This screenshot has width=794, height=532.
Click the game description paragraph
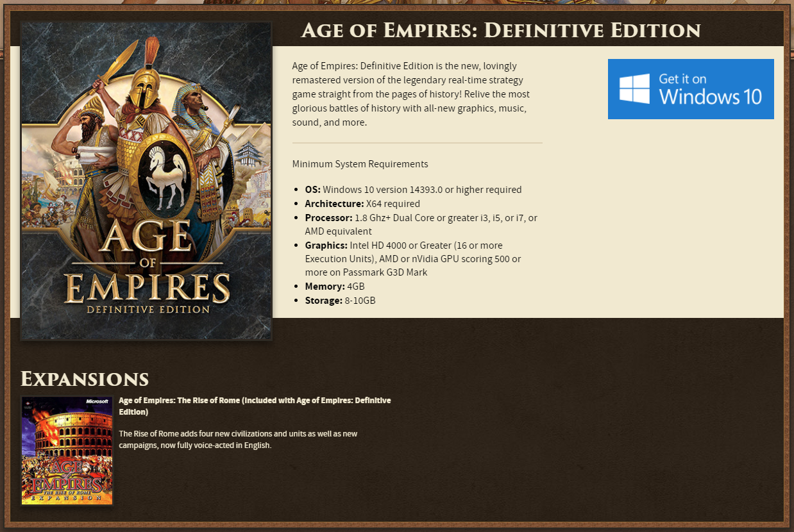coord(410,94)
